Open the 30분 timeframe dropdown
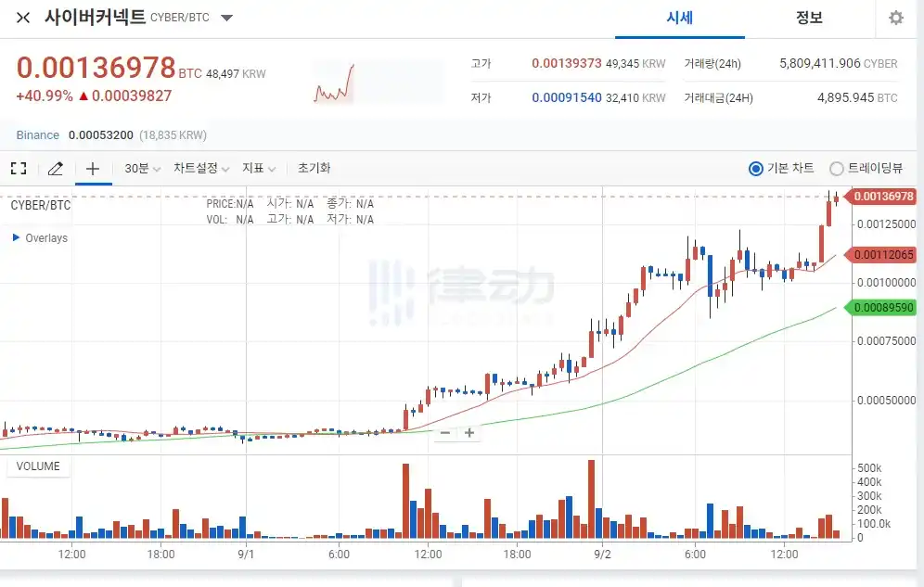The image size is (924, 587). [x=139, y=168]
